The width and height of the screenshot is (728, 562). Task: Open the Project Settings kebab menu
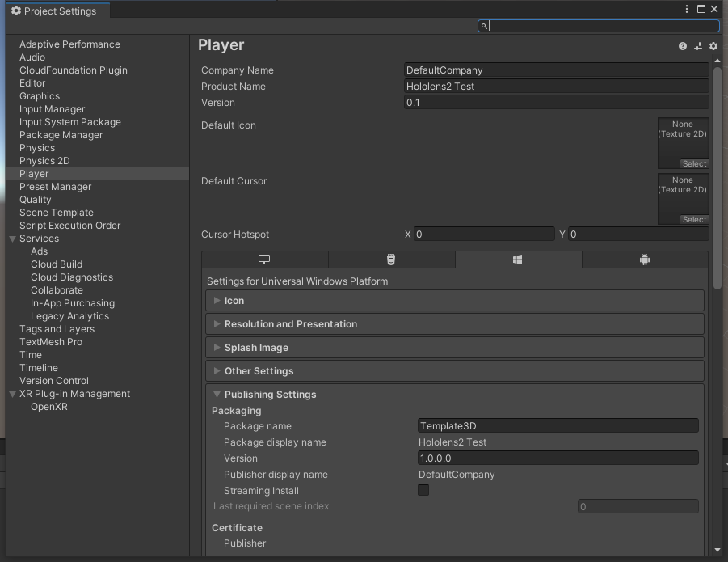click(x=687, y=9)
